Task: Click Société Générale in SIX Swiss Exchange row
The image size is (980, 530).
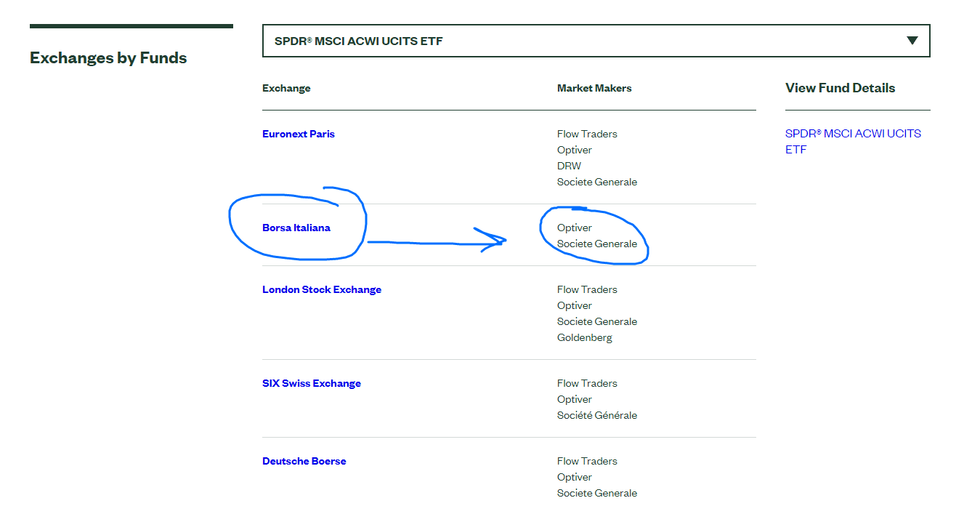Action: (597, 415)
